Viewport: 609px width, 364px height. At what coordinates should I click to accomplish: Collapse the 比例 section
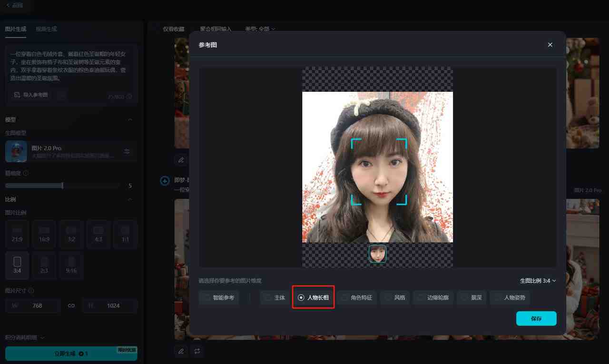click(130, 199)
